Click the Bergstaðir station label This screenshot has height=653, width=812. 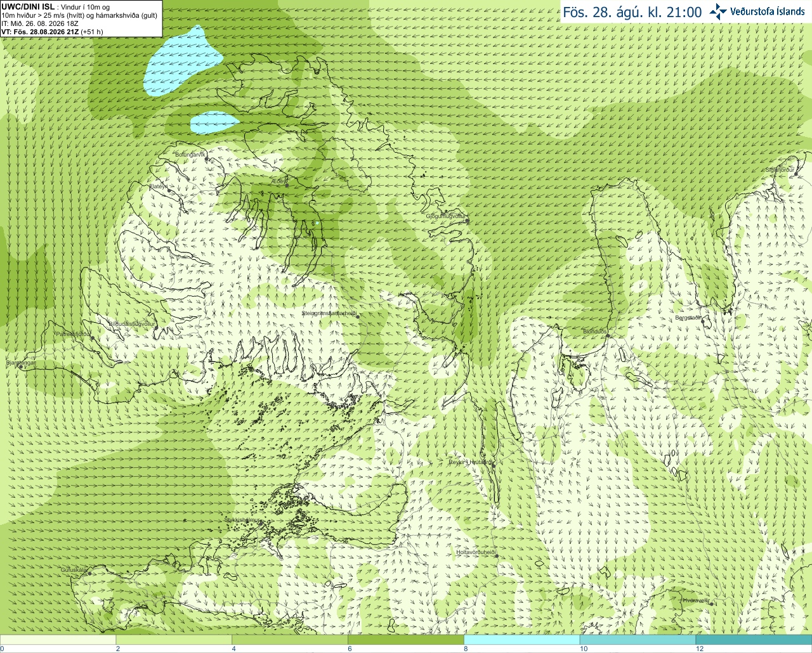(688, 318)
